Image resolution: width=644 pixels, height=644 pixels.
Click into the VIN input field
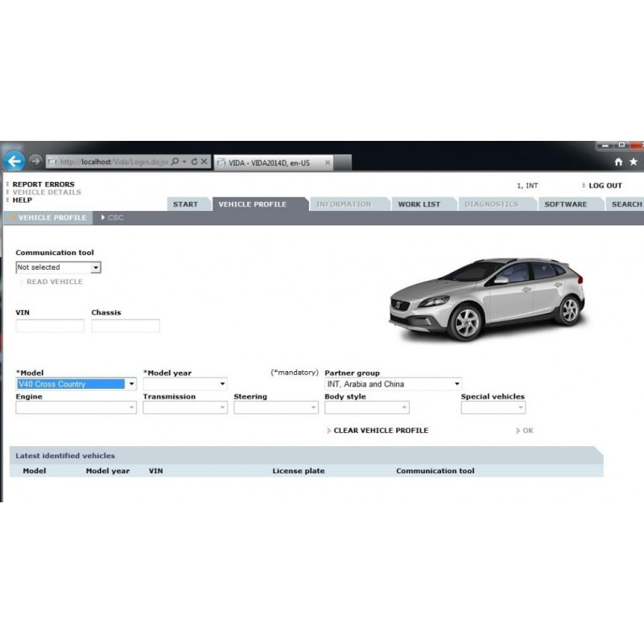(50, 326)
